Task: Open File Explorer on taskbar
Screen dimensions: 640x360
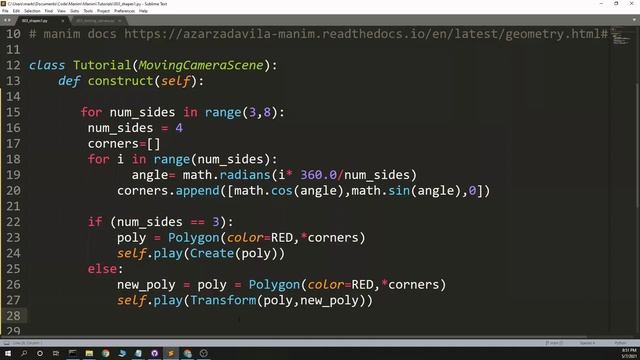Action: (x=89, y=353)
